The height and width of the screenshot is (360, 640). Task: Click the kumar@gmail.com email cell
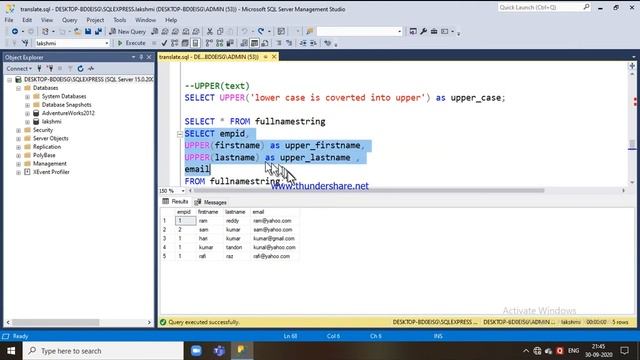click(274, 239)
